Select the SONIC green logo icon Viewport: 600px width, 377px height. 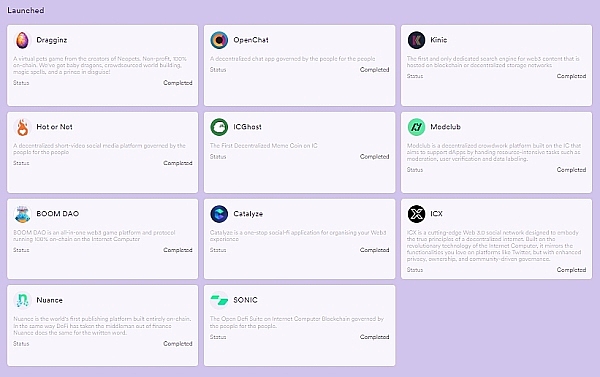(x=219, y=300)
